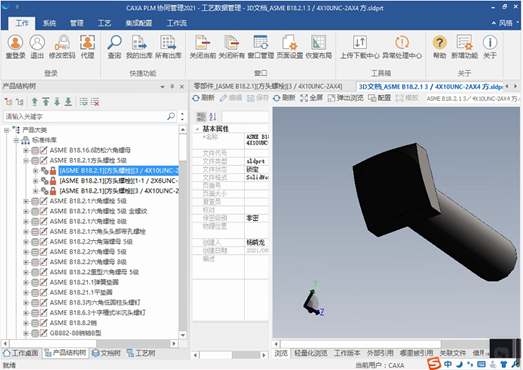Toggle checkbox beside ASME B18.8.2销
523x370 pixels.
click(35, 323)
